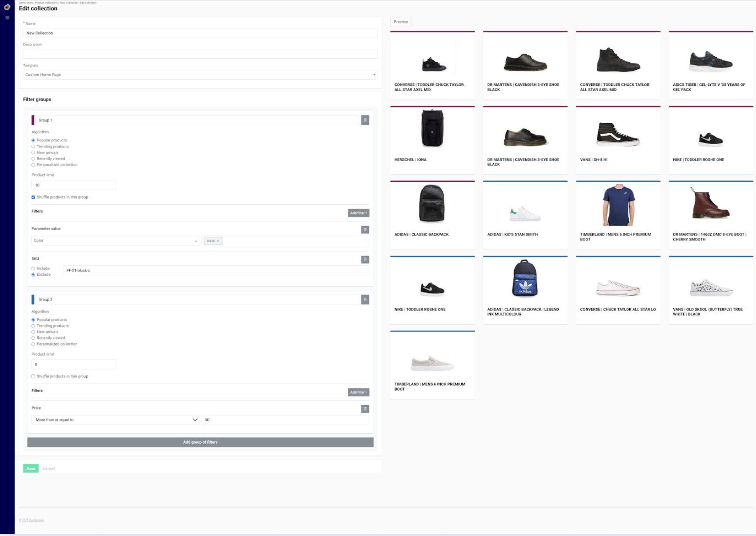Open the Price comparison dropdown

(x=115, y=420)
